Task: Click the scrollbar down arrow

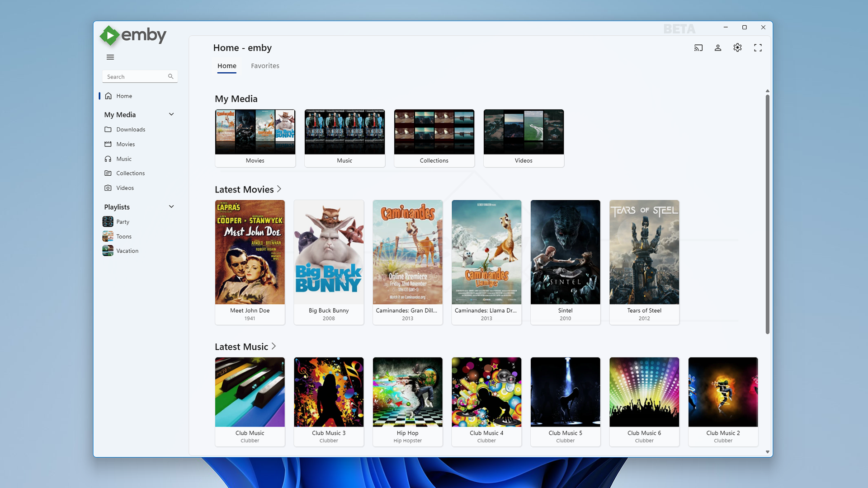Action: point(767,452)
